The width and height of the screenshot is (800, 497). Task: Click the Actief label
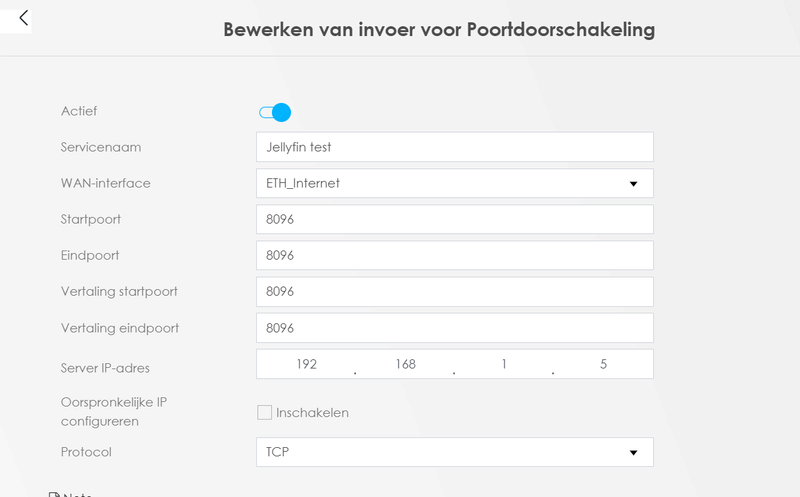coord(79,111)
